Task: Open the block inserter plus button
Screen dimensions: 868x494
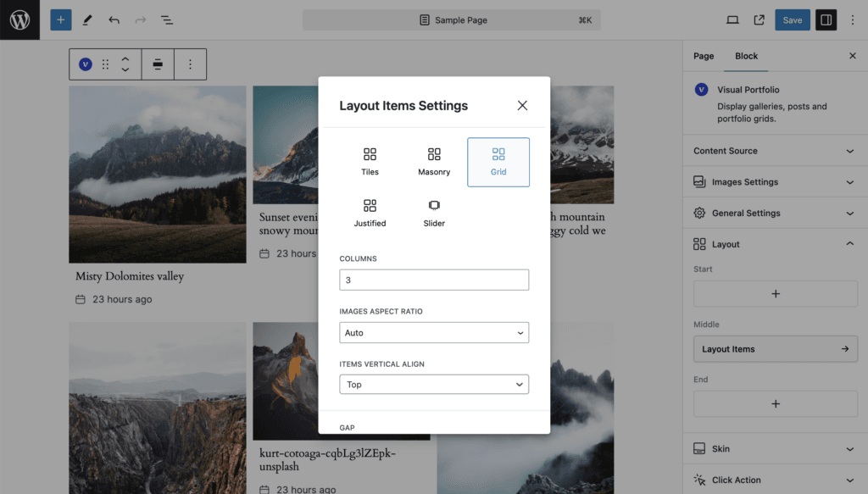Action: tap(61, 20)
